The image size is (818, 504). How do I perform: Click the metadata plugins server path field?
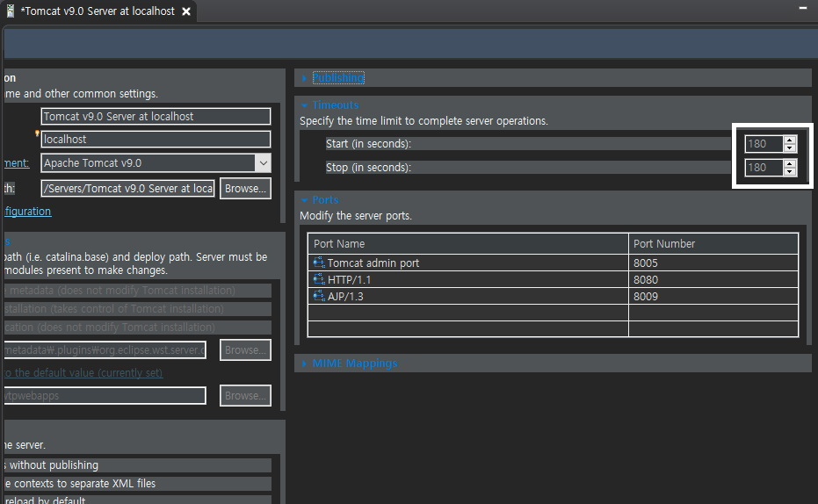(105, 350)
